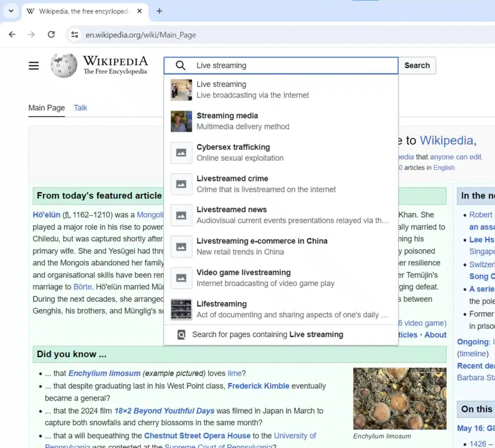Click the Wikipedia globe logo
The width and height of the screenshot is (495, 448).
click(x=64, y=65)
